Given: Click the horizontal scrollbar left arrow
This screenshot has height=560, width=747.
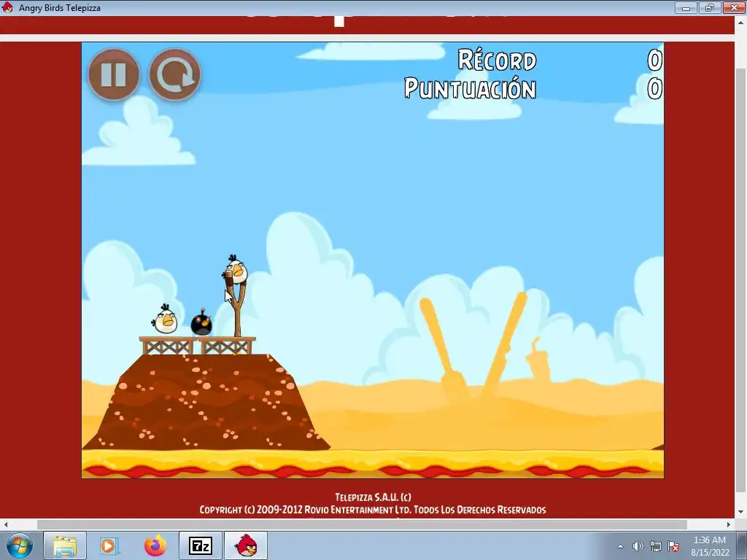Looking at the screenshot, I should [x=6, y=524].
